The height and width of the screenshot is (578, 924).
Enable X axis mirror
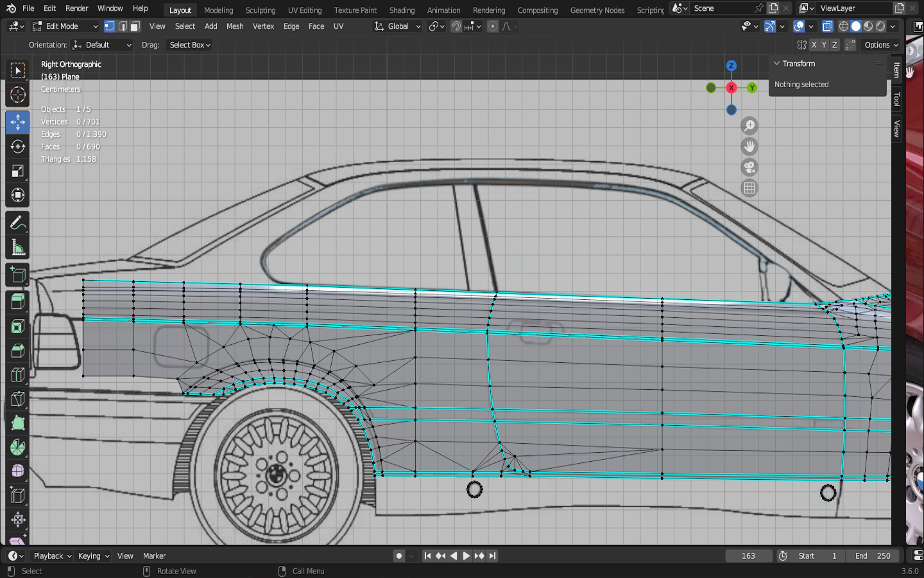814,45
